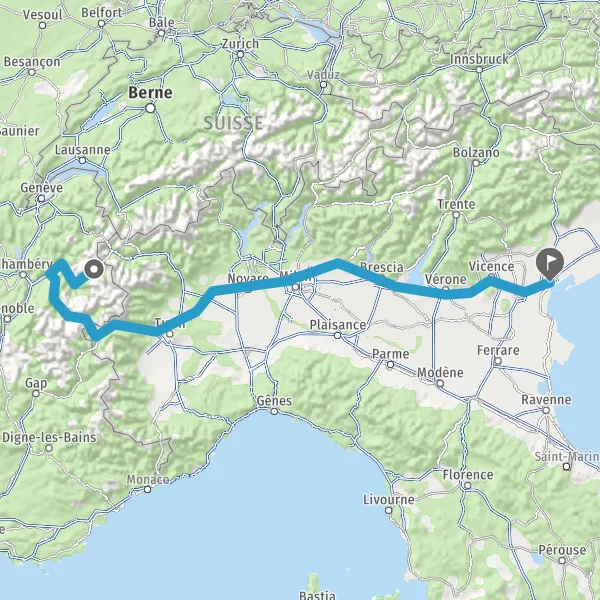Click the Bolzano city dot
The width and height of the screenshot is (600, 600).
tap(476, 163)
